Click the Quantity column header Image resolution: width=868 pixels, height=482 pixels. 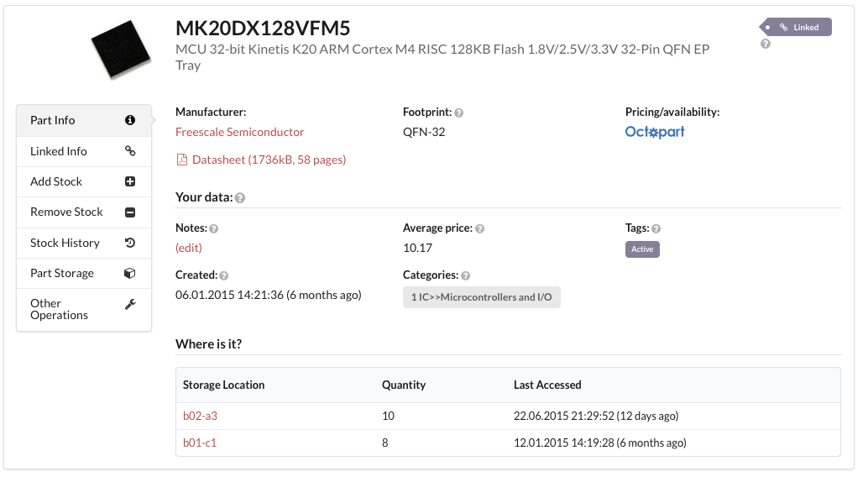[x=404, y=385]
